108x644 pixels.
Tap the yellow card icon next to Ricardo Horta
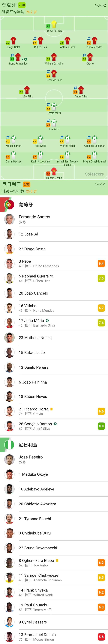(51, 409)
